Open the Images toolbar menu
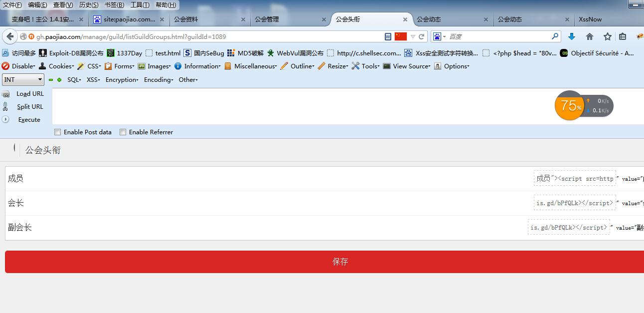 [x=155, y=66]
